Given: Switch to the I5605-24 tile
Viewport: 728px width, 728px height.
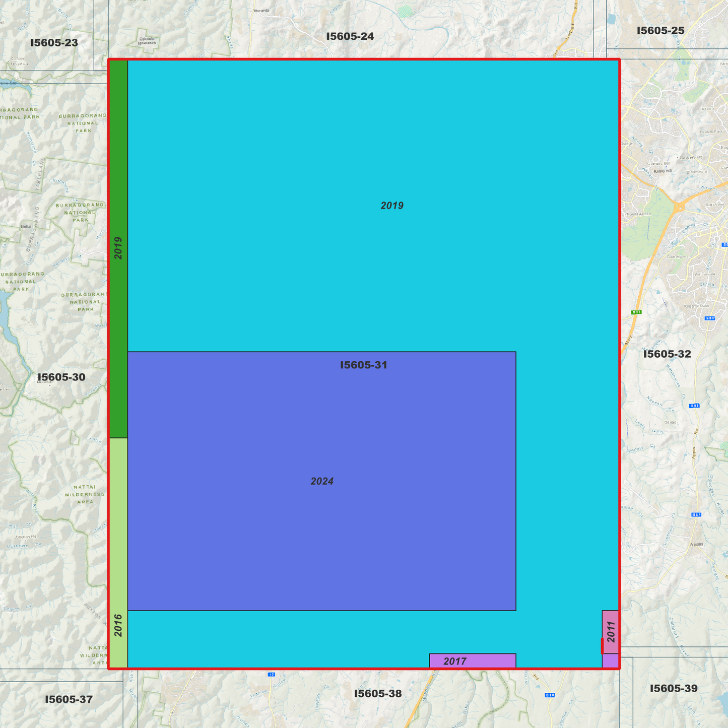Looking at the screenshot, I should pyautogui.click(x=350, y=36).
